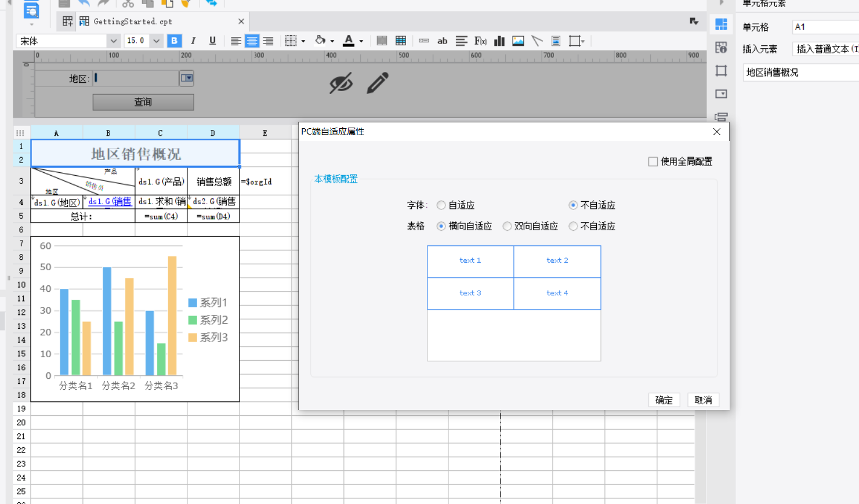
Task: Open the floating element panel icon
Action: point(721,71)
